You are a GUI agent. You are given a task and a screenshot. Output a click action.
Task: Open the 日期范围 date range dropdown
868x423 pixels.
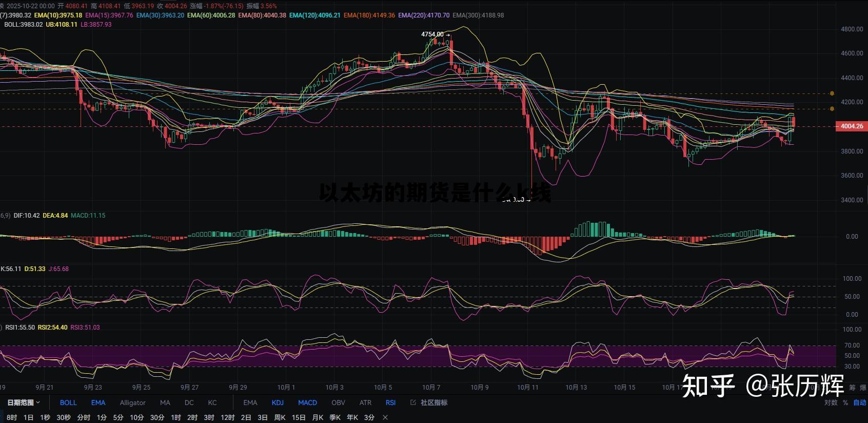tap(23, 403)
